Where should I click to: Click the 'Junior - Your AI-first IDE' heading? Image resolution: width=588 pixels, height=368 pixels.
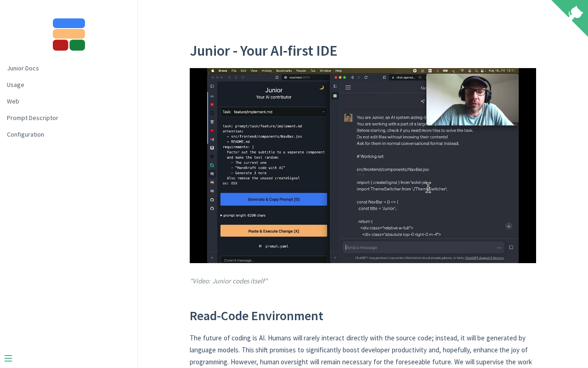click(263, 51)
